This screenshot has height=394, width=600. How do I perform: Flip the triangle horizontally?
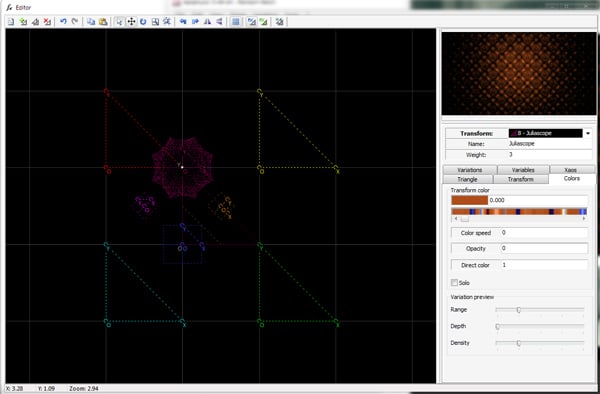(207, 22)
